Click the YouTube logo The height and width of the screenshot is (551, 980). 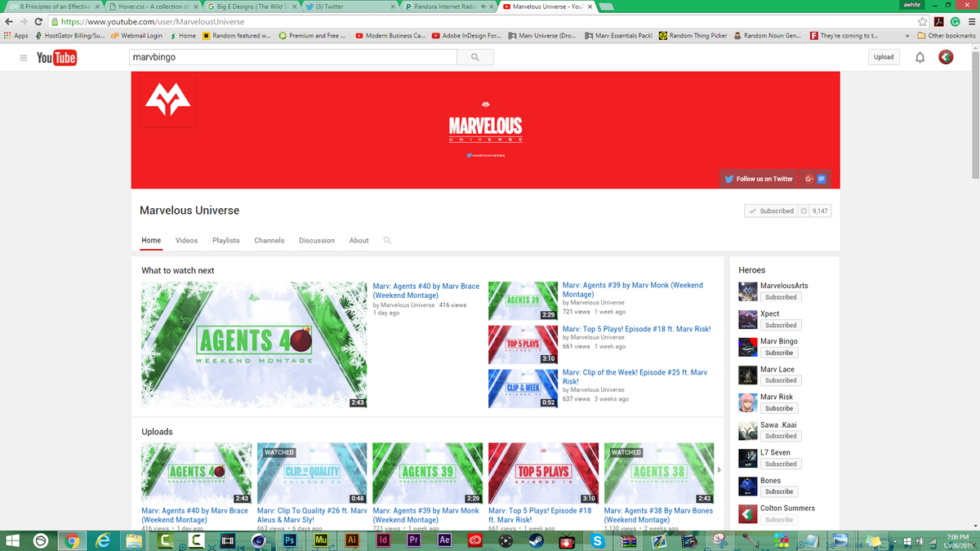[56, 57]
